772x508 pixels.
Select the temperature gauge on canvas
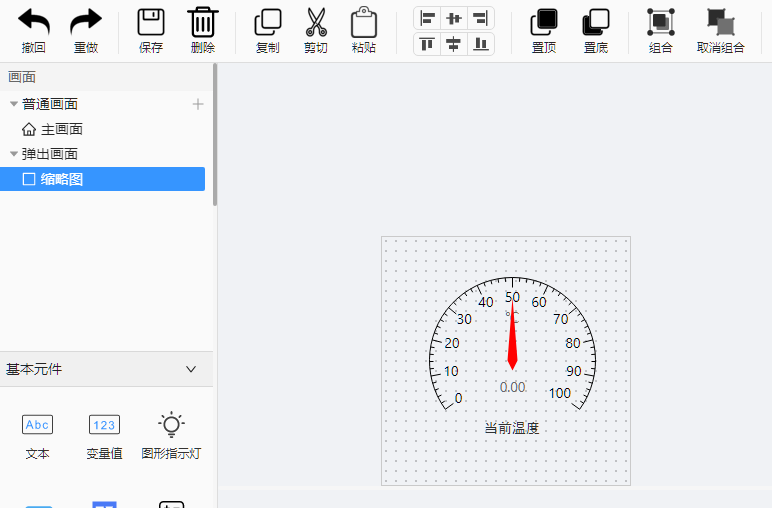513,345
